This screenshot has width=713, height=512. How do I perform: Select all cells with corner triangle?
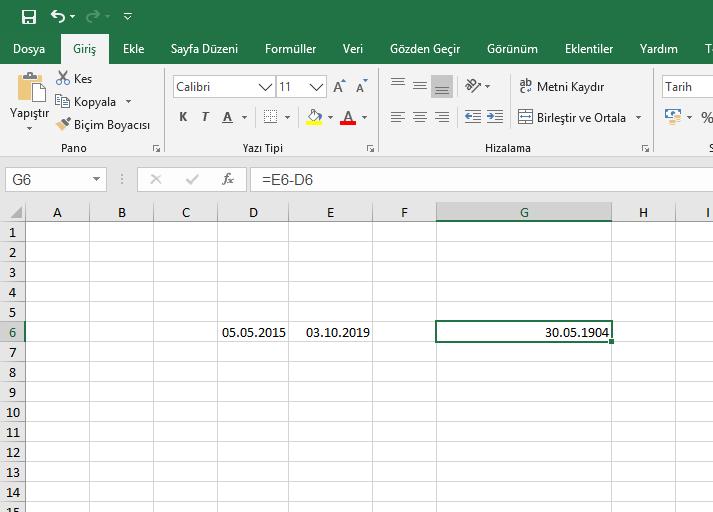point(15,212)
